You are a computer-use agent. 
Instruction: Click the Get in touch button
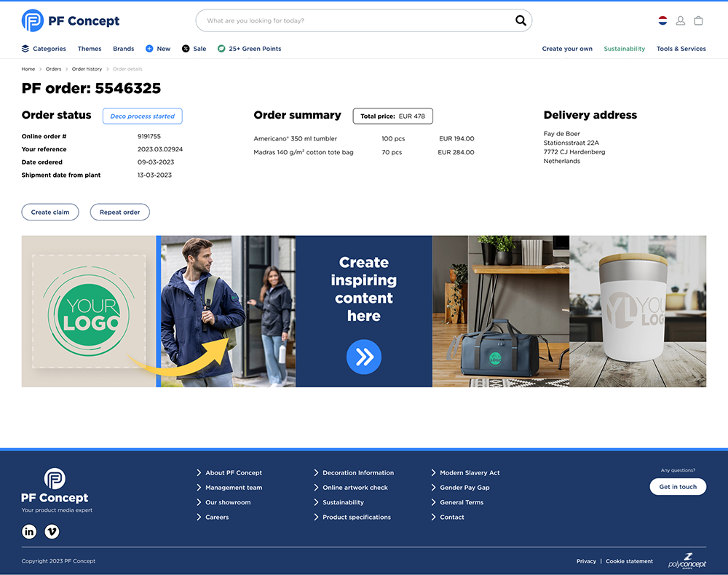(678, 487)
